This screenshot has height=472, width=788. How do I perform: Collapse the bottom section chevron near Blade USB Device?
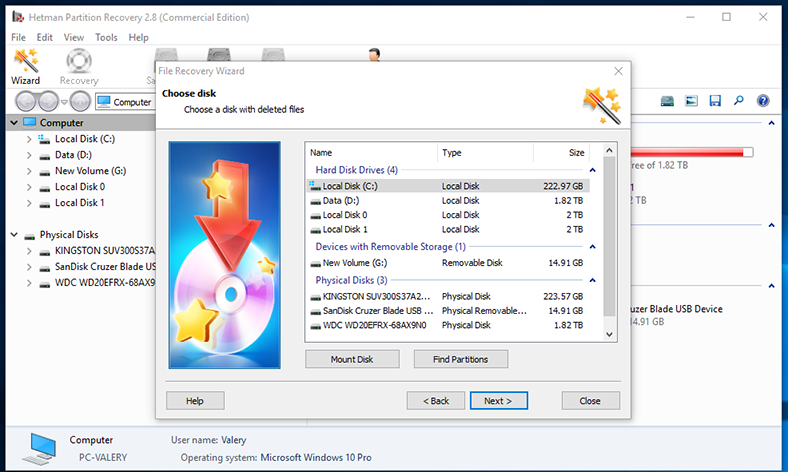(771, 286)
